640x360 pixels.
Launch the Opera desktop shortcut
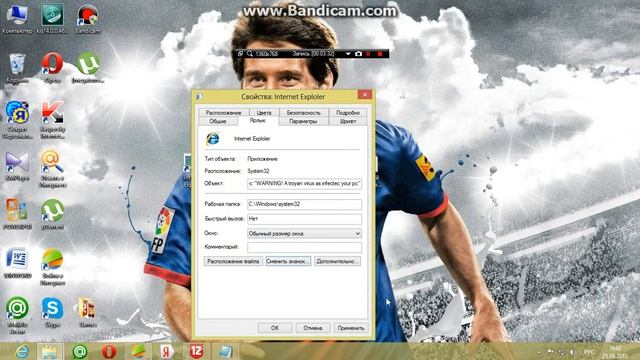point(52,68)
